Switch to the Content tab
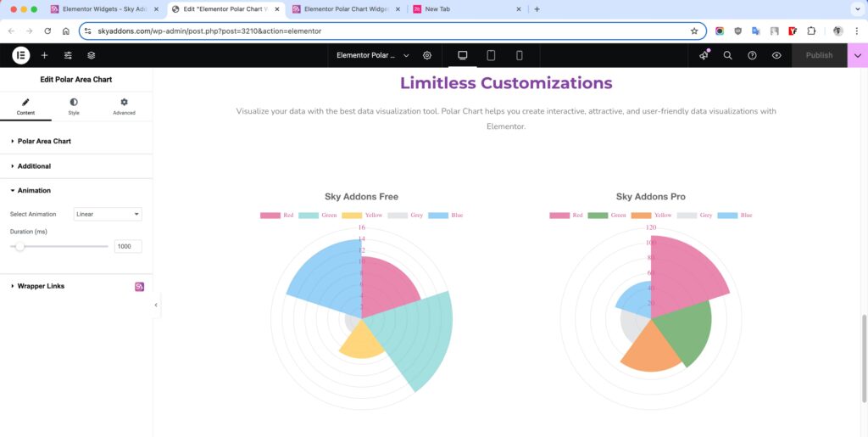 pos(25,106)
